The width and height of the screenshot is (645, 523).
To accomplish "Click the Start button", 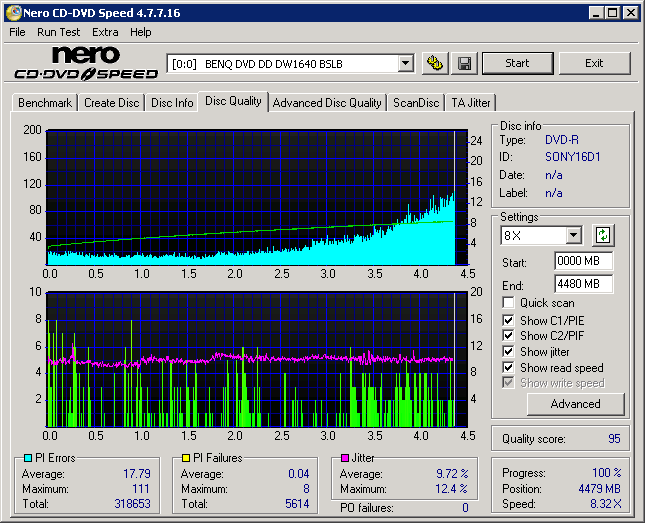I will (x=517, y=63).
